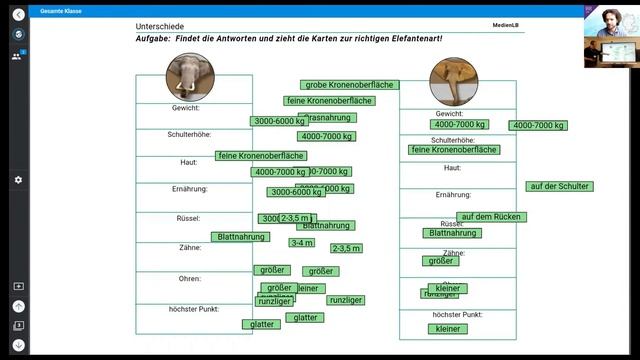
Task: Open the globe icon in the sidebar
Action: 18,34
